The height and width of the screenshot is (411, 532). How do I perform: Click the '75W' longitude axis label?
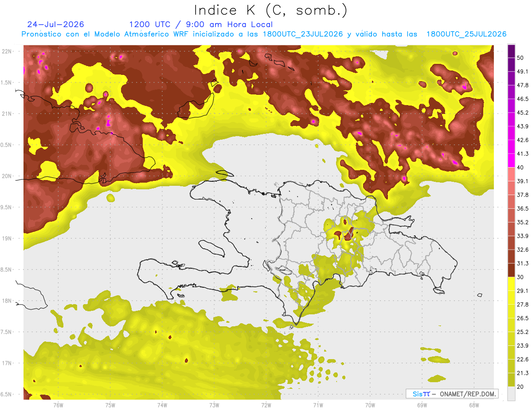[x=110, y=405]
